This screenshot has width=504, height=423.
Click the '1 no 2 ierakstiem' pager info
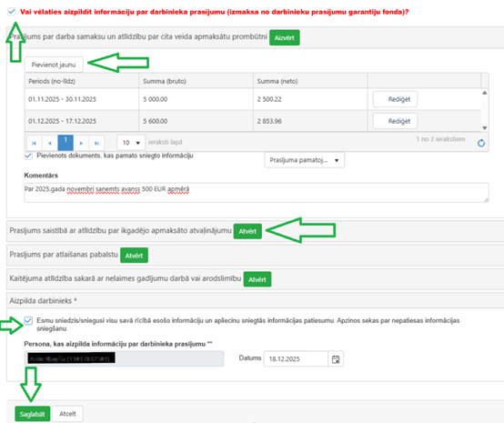coord(440,139)
